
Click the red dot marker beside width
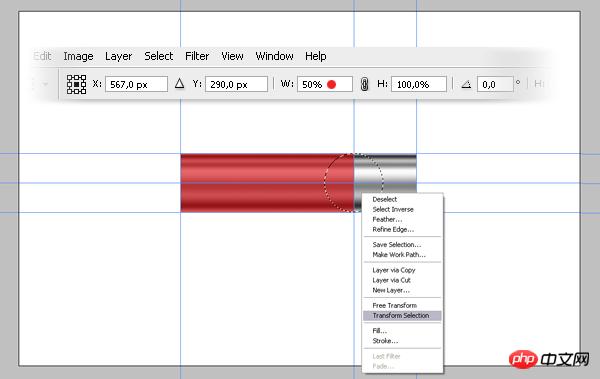332,84
